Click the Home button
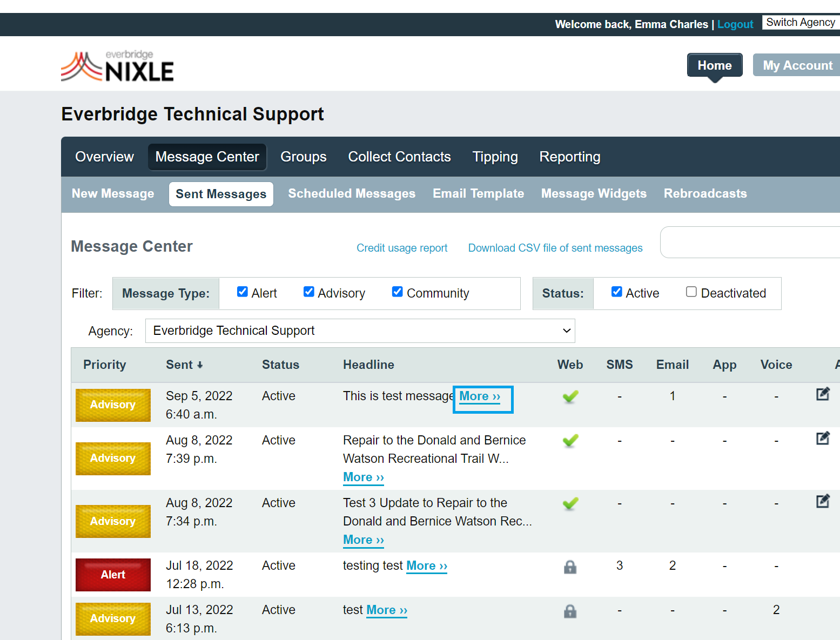 click(715, 65)
